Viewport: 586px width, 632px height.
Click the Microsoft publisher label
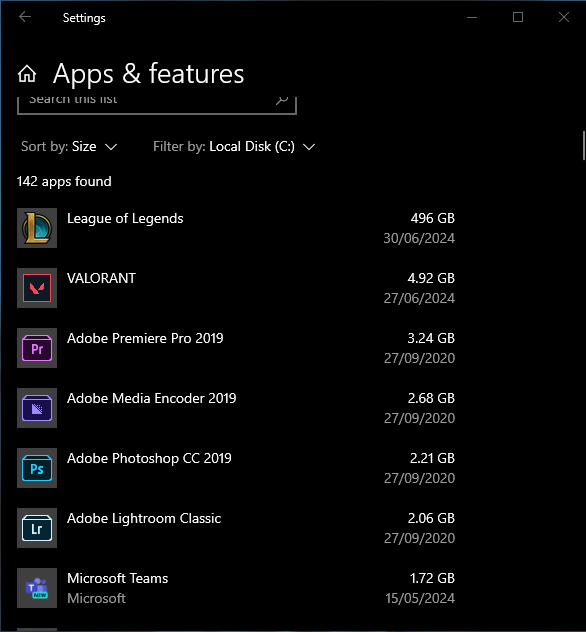click(x=96, y=598)
